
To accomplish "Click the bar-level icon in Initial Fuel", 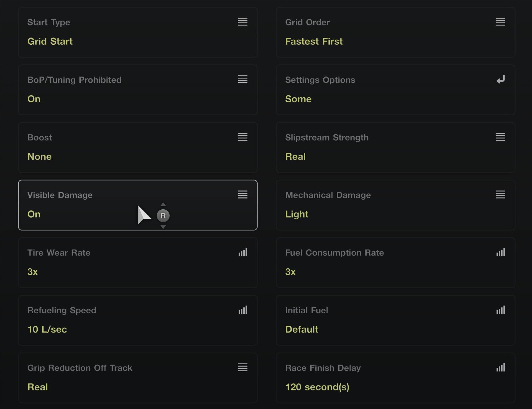I will click(x=500, y=310).
